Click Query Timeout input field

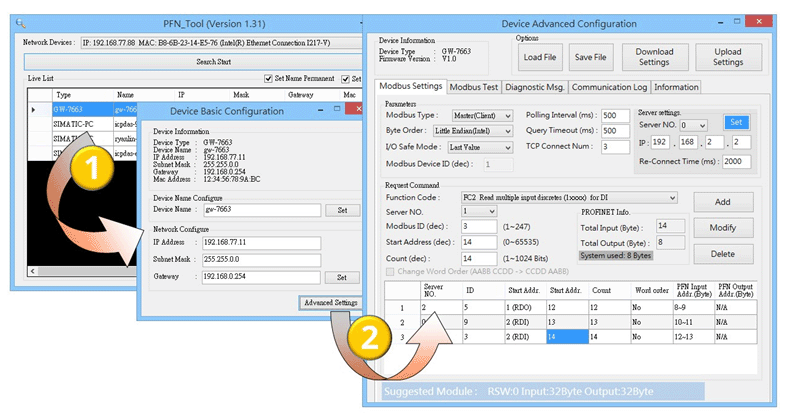tap(615, 131)
